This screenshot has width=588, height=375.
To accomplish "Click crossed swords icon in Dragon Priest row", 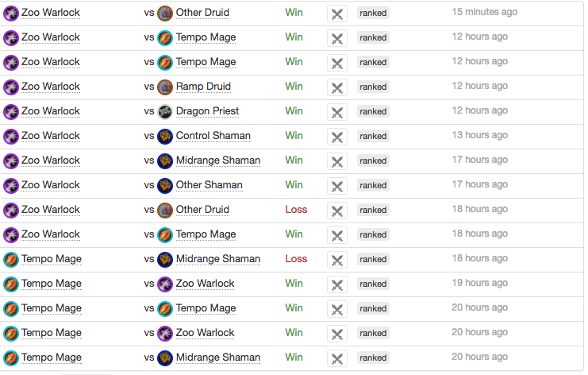I will [337, 112].
